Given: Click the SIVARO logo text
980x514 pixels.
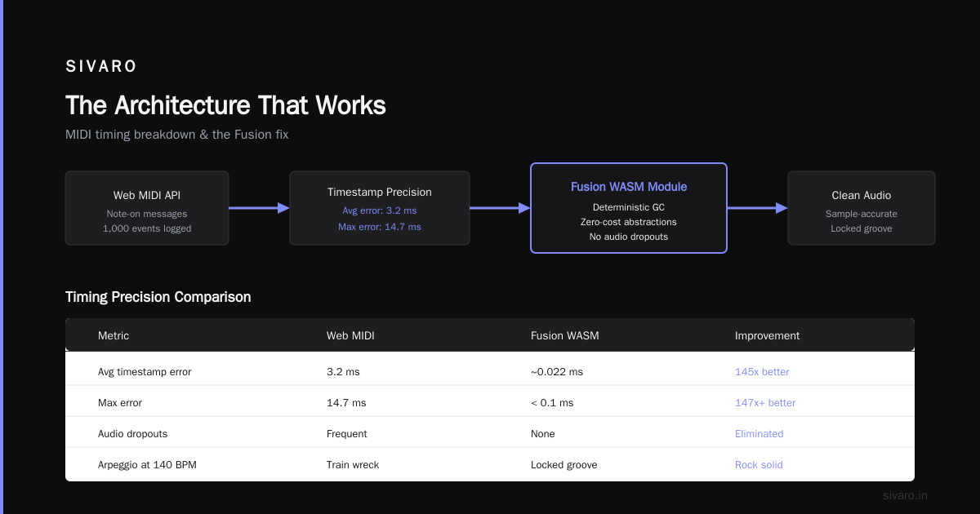Looking at the screenshot, I should coord(101,67).
